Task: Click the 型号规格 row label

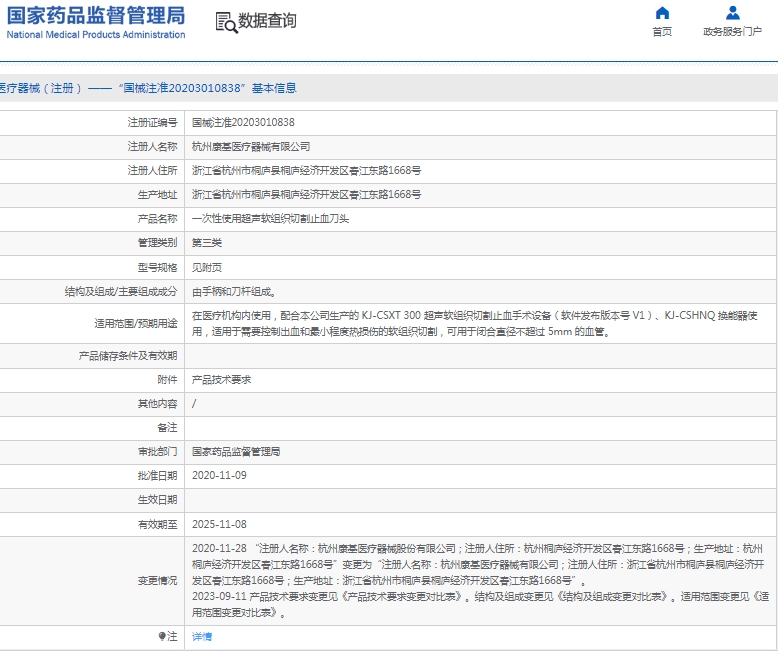Action: click(157, 267)
